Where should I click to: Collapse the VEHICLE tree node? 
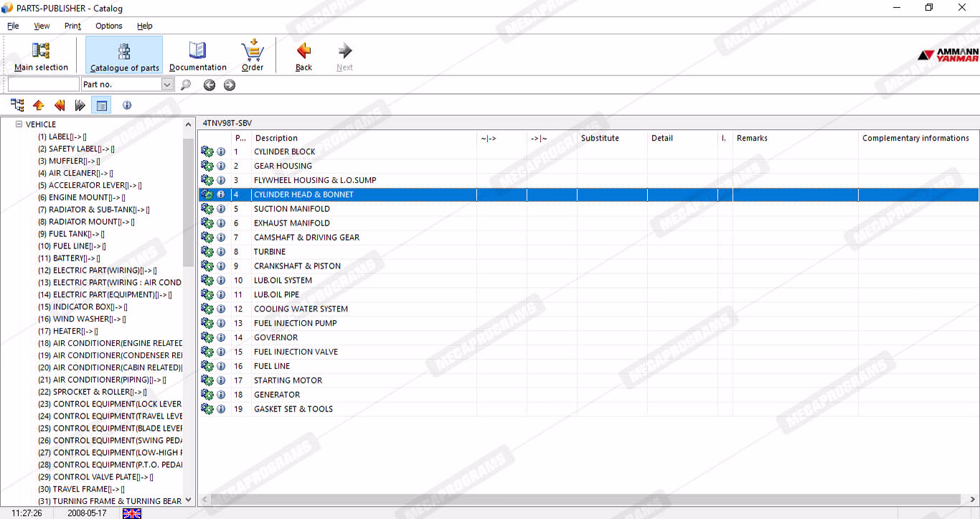(19, 124)
